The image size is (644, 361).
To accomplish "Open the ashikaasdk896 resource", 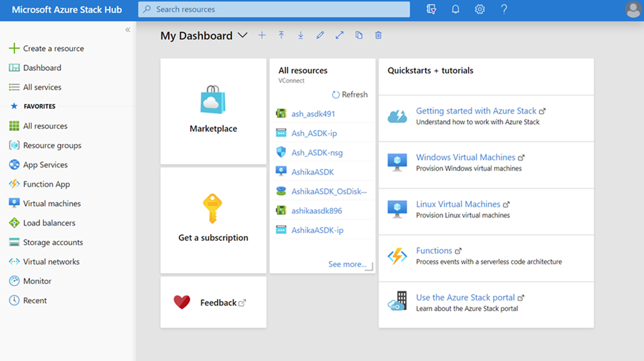I will pos(316,210).
